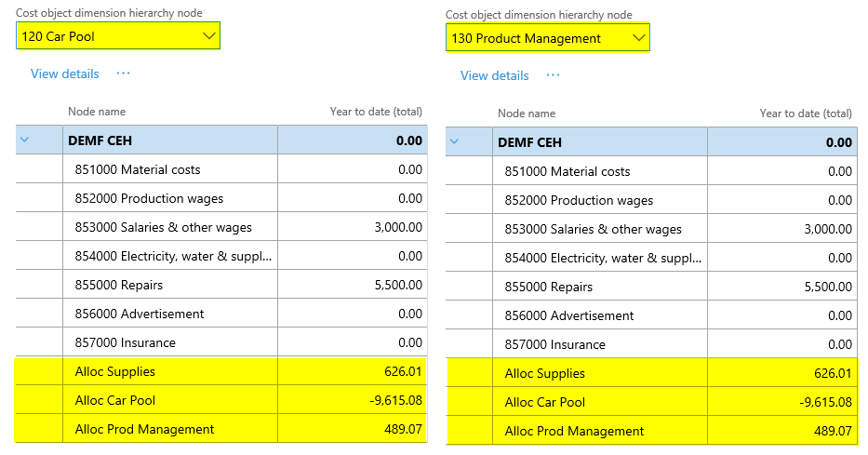Click View details in Car Pool panel
This screenshot has height=455, width=868.
pos(64,74)
